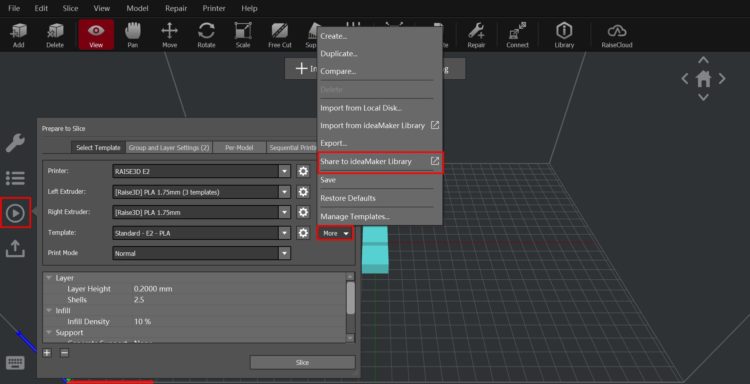This screenshot has width=750, height=384.
Task: Open the Repair tool icon
Action: 476,35
